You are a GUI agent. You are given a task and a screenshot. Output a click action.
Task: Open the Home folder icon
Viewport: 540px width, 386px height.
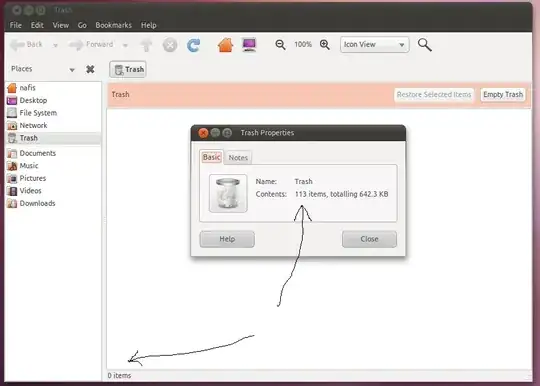pyautogui.click(x=226, y=45)
